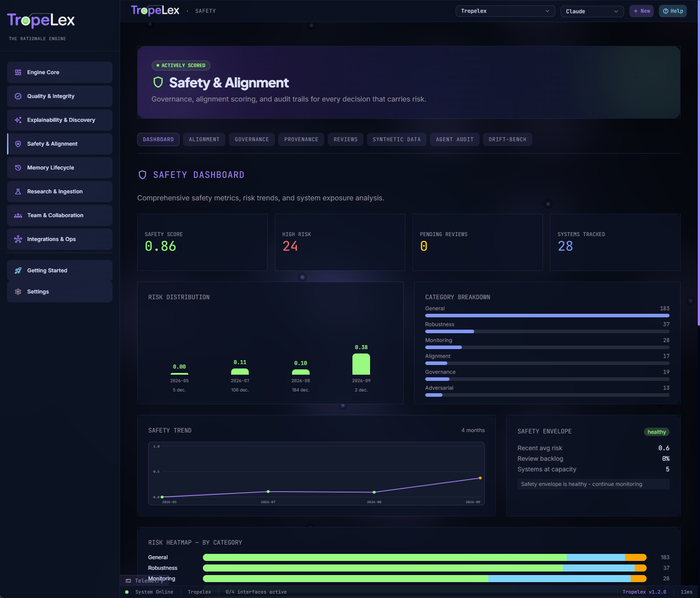Click the Explainability & Discovery sparkle icon

[x=18, y=120]
